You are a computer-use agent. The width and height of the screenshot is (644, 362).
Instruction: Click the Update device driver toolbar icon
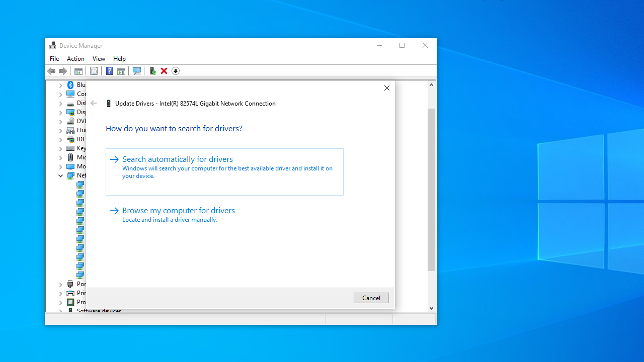[152, 71]
